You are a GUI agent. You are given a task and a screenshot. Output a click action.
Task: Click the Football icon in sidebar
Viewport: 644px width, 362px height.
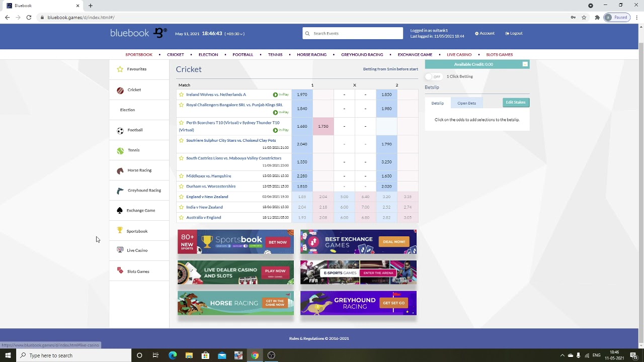(120, 131)
